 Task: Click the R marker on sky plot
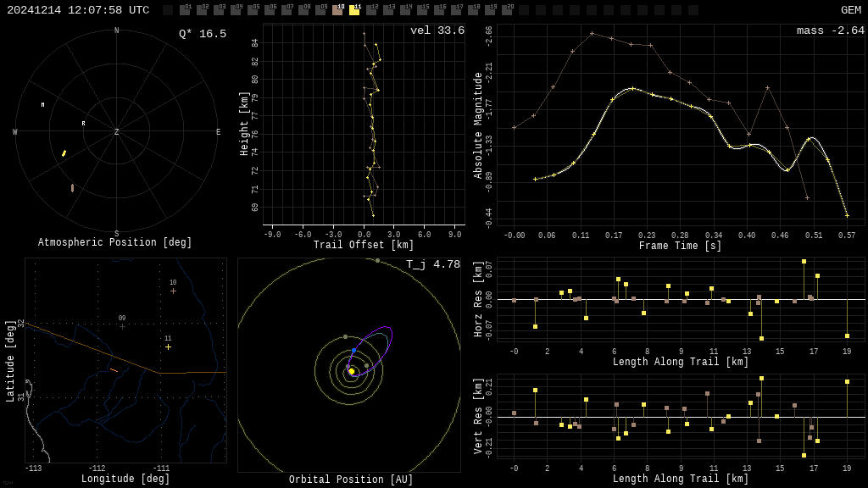click(83, 124)
